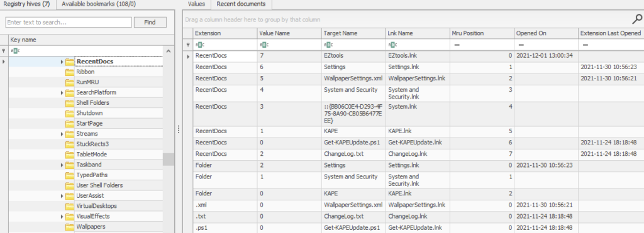This screenshot has height=233, width=644.
Task: Select the EZtools target name cell
Action: (x=353, y=56)
